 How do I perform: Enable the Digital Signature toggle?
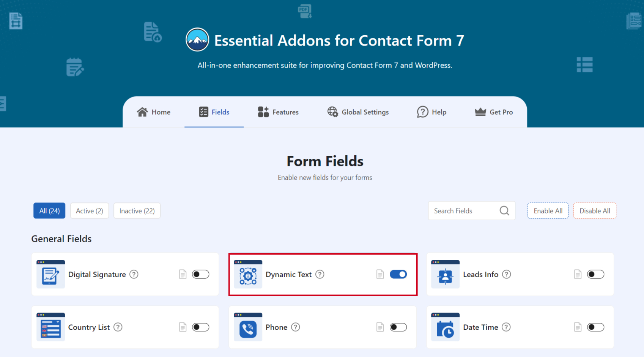tap(201, 274)
